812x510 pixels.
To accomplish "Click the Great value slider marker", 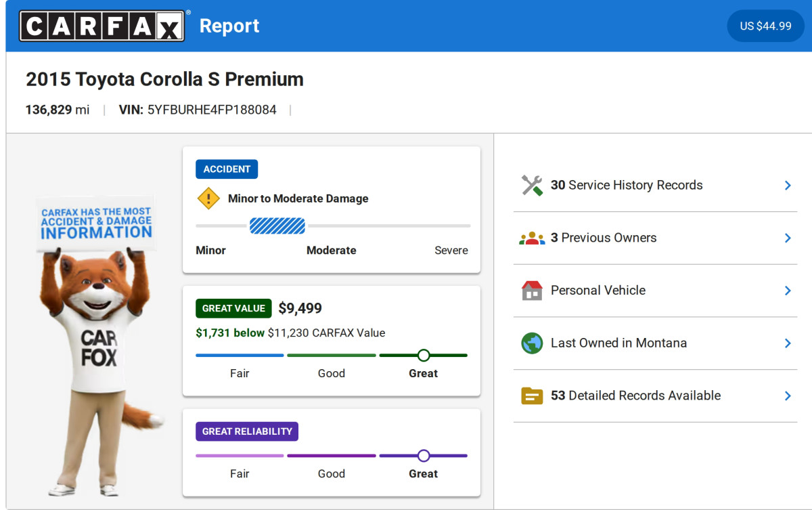I will (x=424, y=355).
